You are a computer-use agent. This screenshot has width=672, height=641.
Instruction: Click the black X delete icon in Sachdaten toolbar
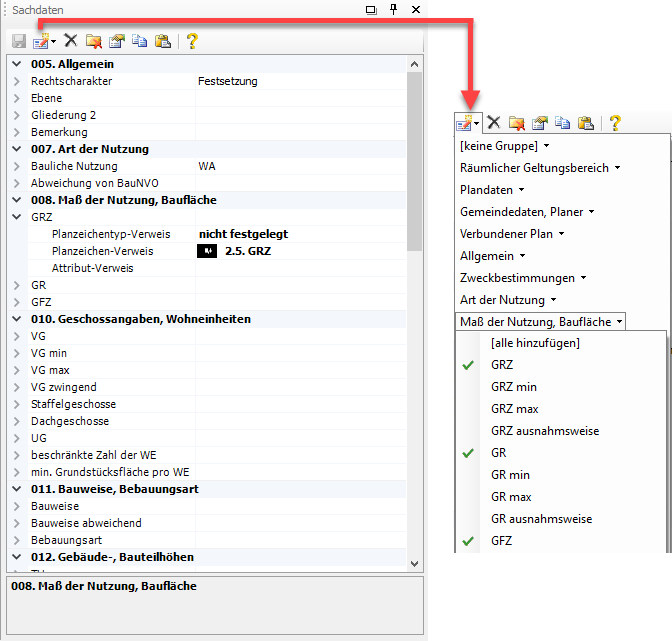coord(70,41)
